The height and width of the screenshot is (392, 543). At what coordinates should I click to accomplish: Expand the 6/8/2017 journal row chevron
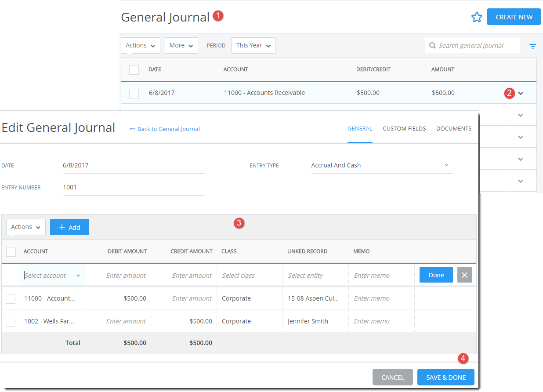pyautogui.click(x=521, y=93)
